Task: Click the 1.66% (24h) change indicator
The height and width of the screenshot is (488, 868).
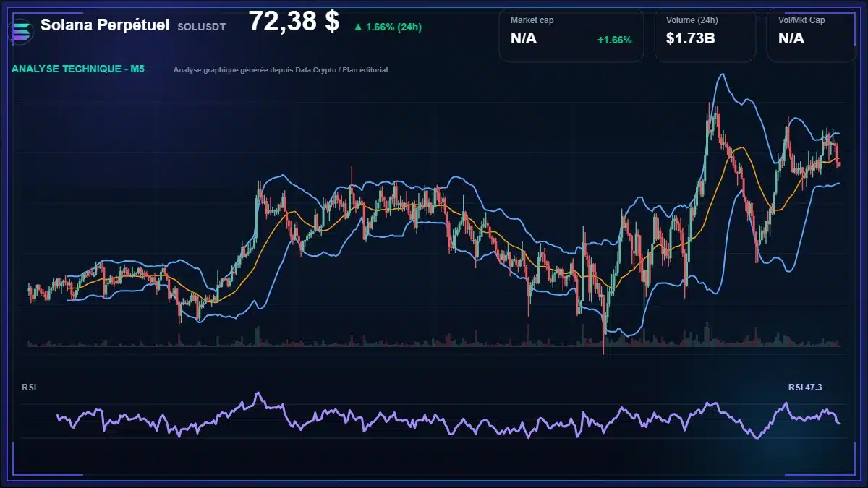Action: click(387, 27)
